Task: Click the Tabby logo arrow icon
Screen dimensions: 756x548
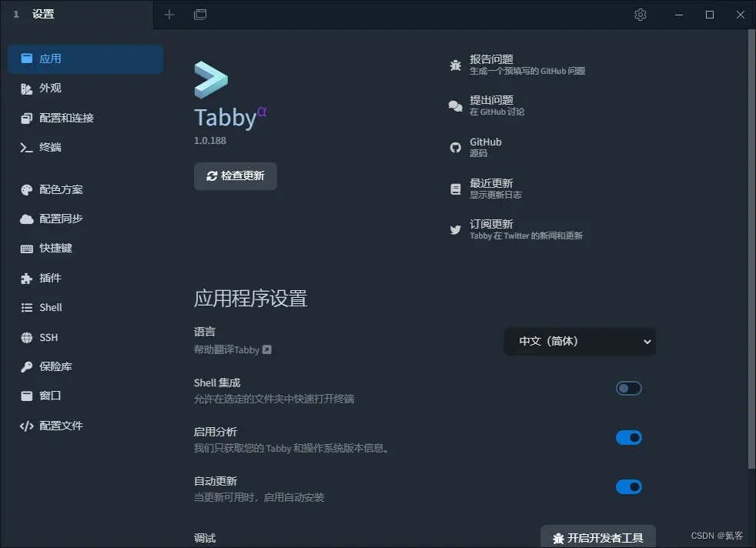Action: coord(211,79)
